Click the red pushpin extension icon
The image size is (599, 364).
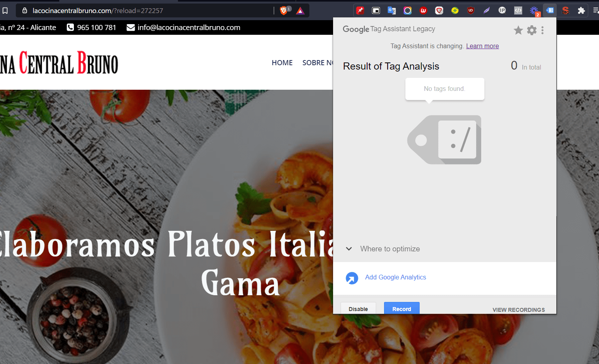pyautogui.click(x=360, y=11)
